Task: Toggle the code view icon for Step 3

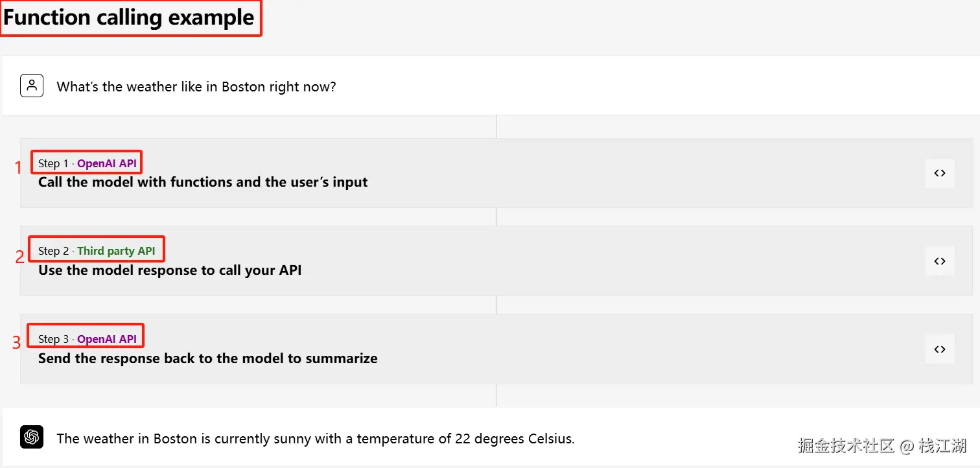Action: (940, 349)
